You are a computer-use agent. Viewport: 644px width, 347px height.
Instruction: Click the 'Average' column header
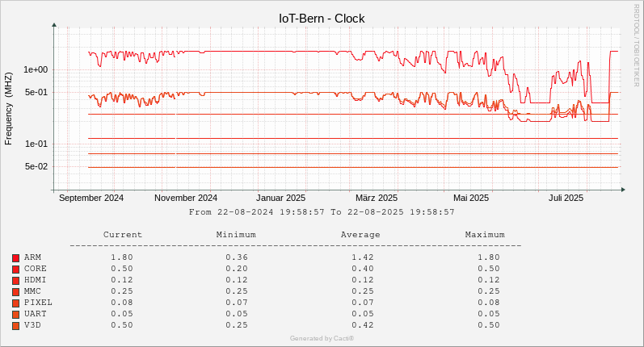point(360,235)
